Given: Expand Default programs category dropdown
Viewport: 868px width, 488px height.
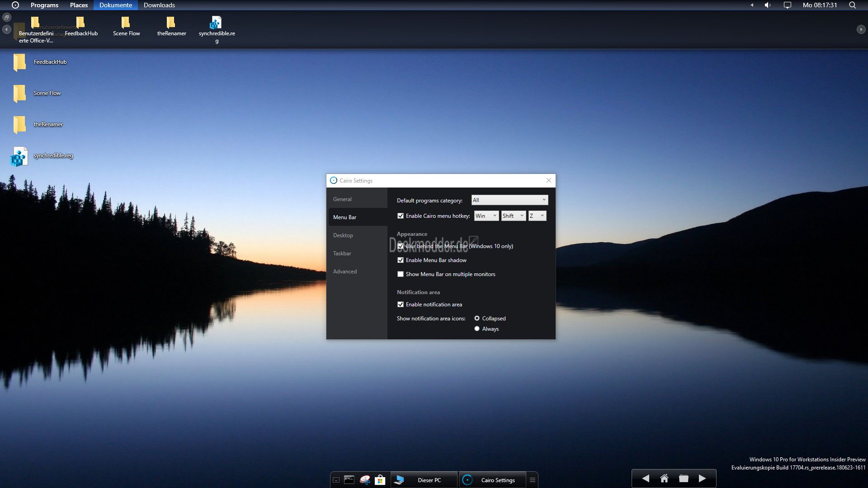Looking at the screenshot, I should pyautogui.click(x=509, y=200).
